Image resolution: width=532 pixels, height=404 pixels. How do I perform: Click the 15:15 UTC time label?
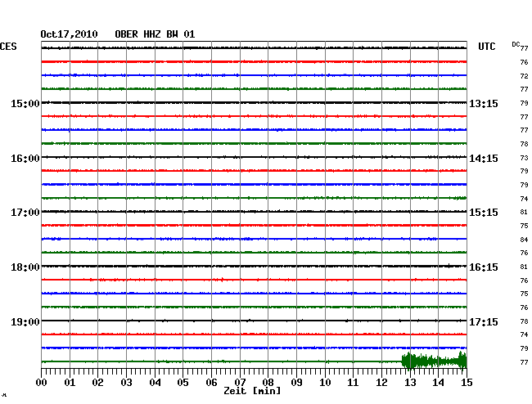pyautogui.click(x=484, y=213)
